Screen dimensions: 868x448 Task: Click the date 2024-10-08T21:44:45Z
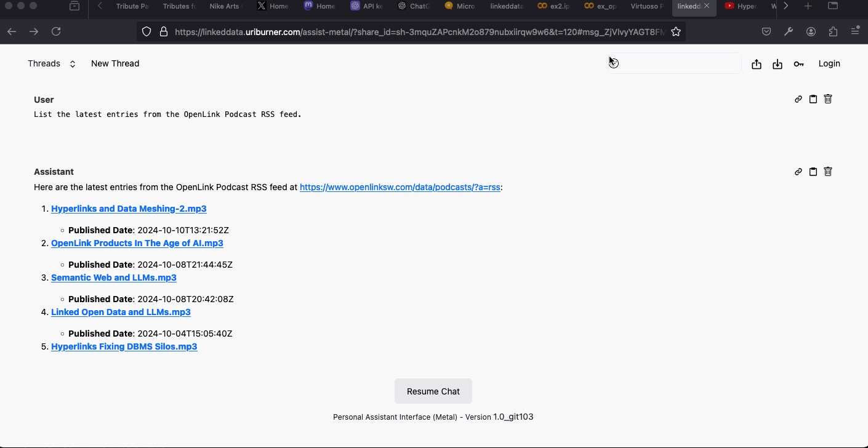click(x=185, y=265)
